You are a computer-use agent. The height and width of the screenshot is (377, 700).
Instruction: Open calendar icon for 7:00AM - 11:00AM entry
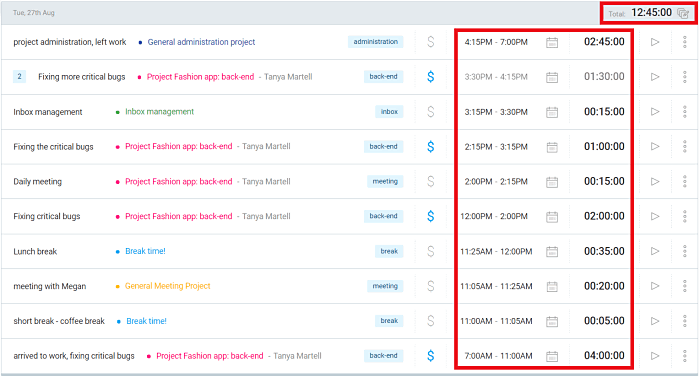pos(552,356)
